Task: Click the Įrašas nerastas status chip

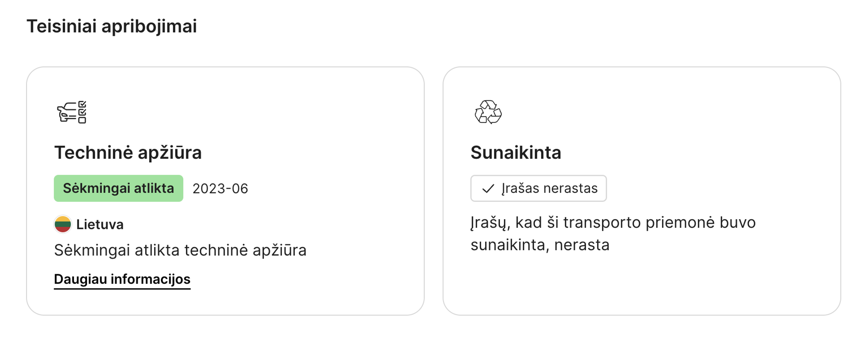Action: point(538,189)
